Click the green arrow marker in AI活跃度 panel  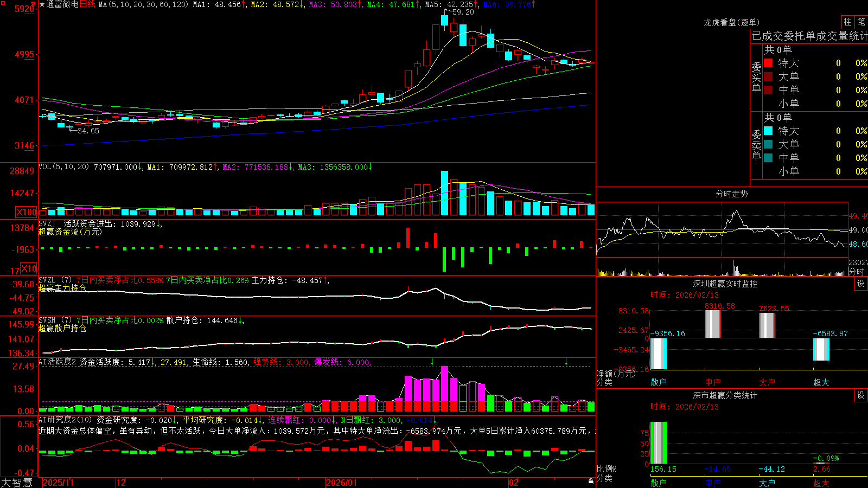pos(432,362)
